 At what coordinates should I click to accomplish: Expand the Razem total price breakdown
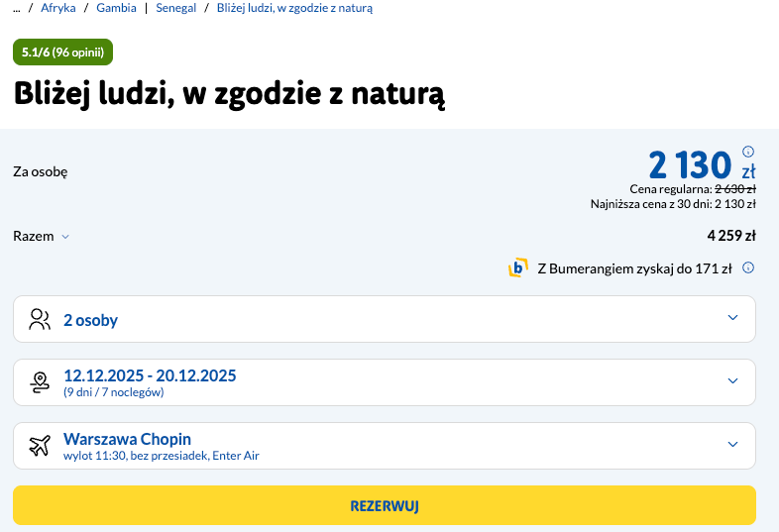[41, 237]
